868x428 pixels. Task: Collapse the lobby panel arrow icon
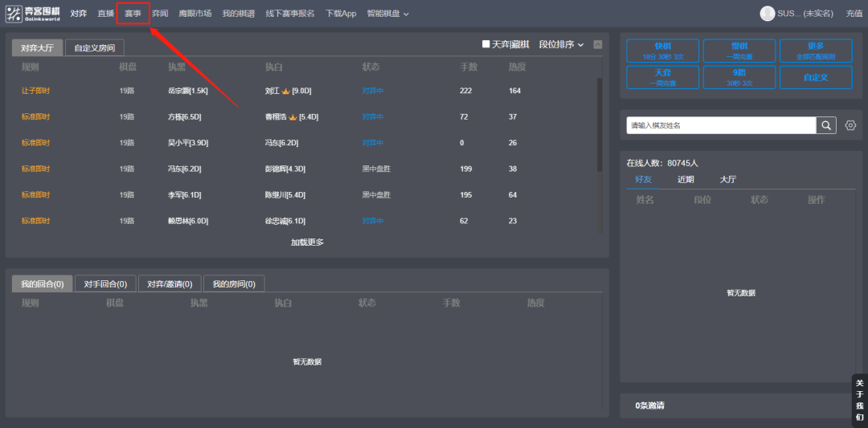597,45
